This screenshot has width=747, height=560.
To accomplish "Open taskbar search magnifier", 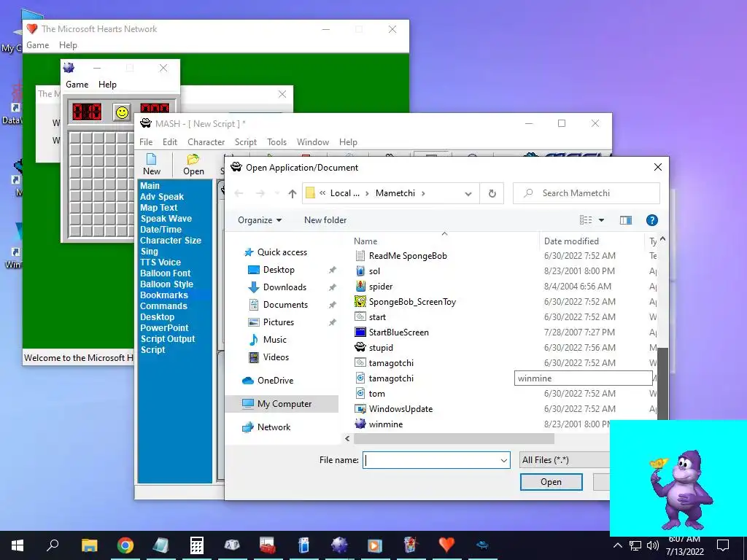I will pyautogui.click(x=53, y=545).
